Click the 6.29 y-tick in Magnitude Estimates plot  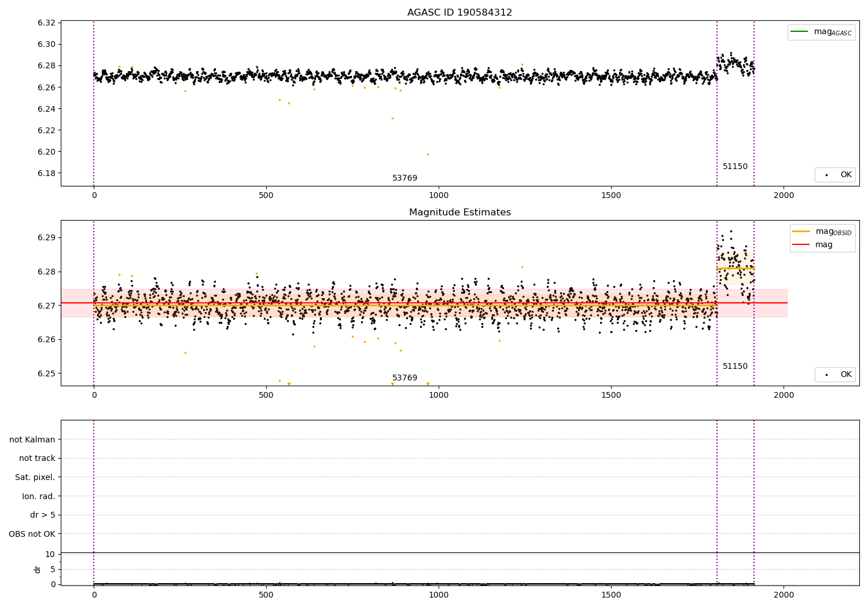click(x=46, y=238)
